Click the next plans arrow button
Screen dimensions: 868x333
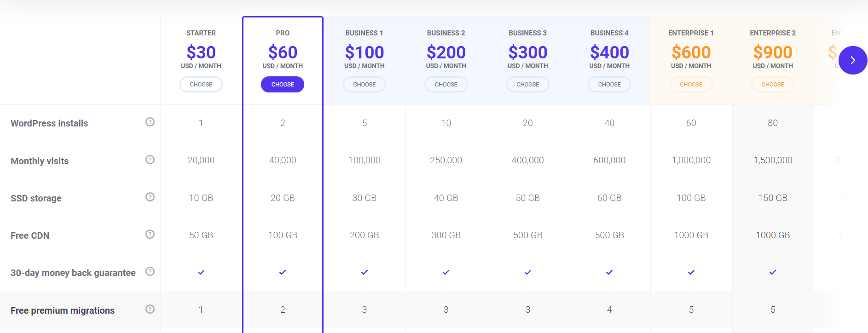tap(852, 60)
